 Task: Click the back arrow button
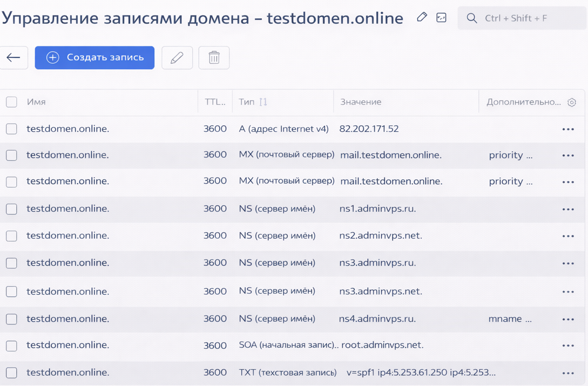pyautogui.click(x=13, y=58)
